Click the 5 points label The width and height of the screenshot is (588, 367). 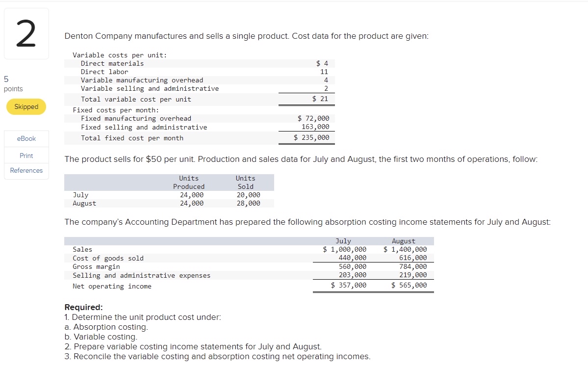click(13, 84)
